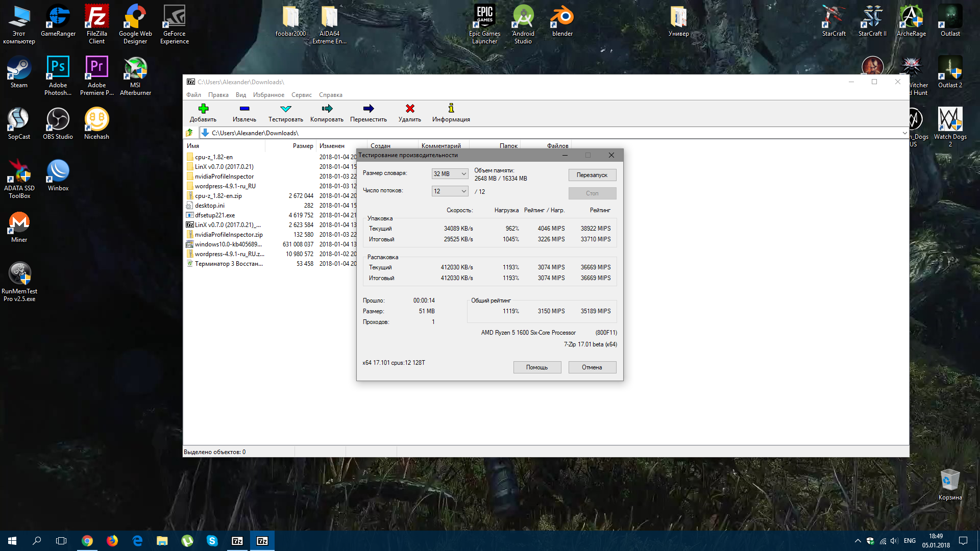This screenshot has height=551, width=980.
Task: Select the dfsetup221.exe file in list
Action: click(x=215, y=215)
